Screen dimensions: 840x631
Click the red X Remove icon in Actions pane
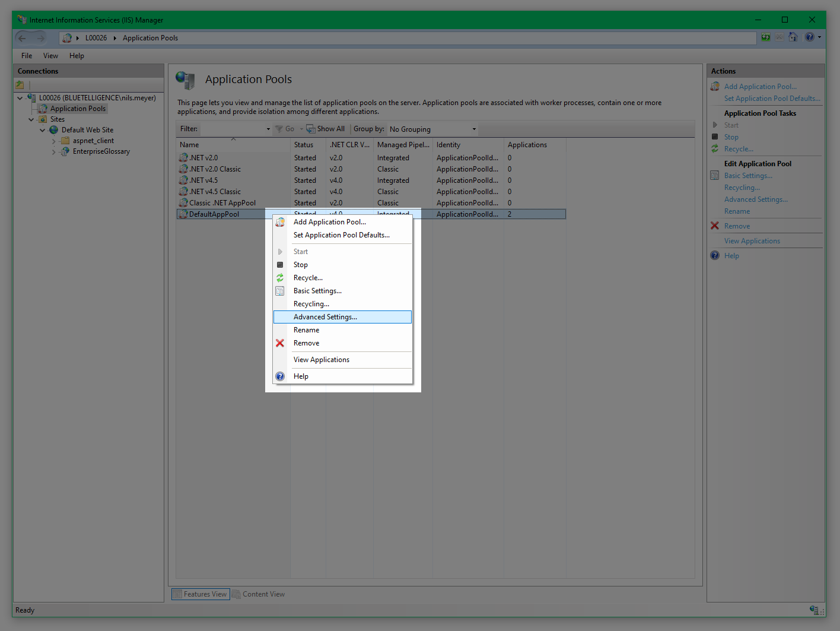[x=715, y=226]
